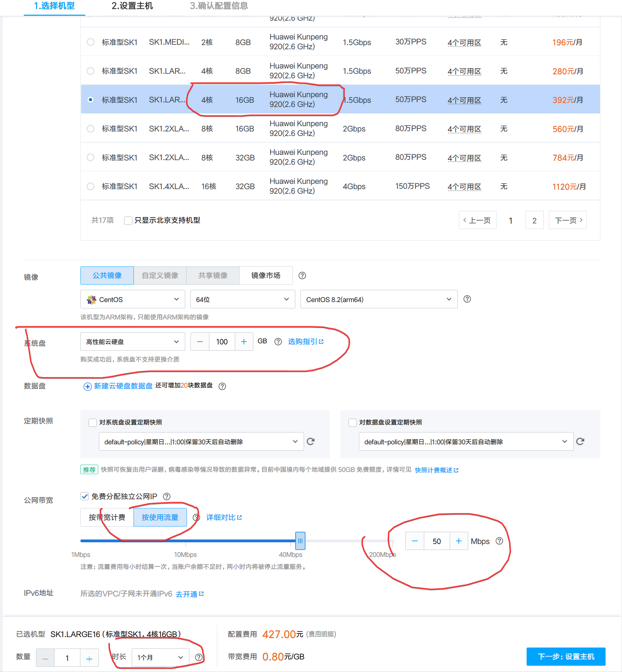Click plus circle icon for 新建云硬盘数据盘
Image resolution: width=622 pixels, height=672 pixels.
pos(88,386)
